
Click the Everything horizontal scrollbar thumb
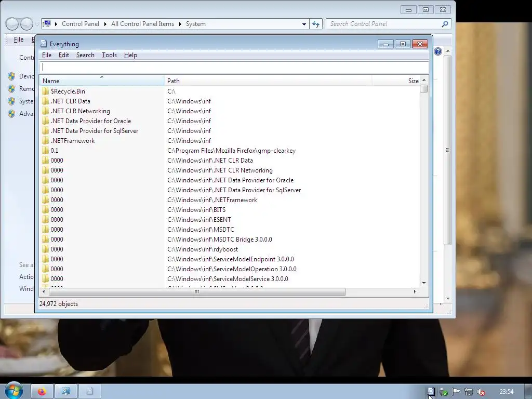click(197, 291)
